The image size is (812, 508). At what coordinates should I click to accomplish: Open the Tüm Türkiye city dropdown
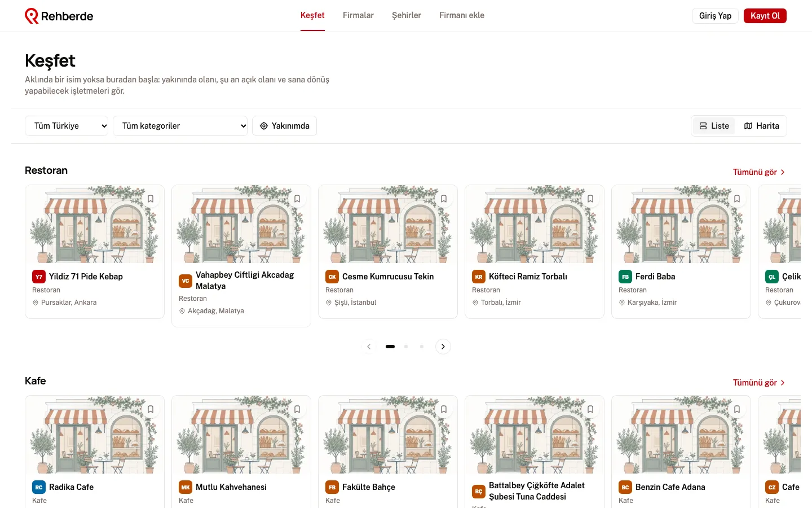click(x=67, y=126)
